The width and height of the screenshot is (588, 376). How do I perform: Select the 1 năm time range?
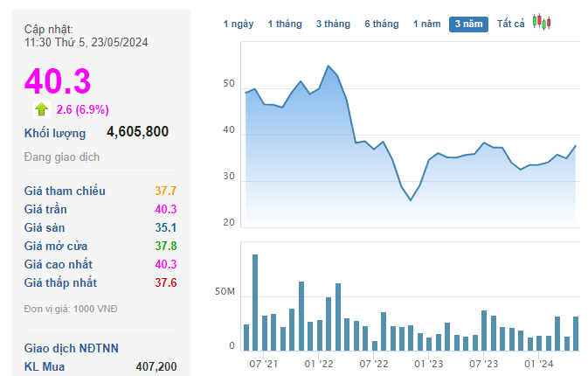tap(426, 24)
